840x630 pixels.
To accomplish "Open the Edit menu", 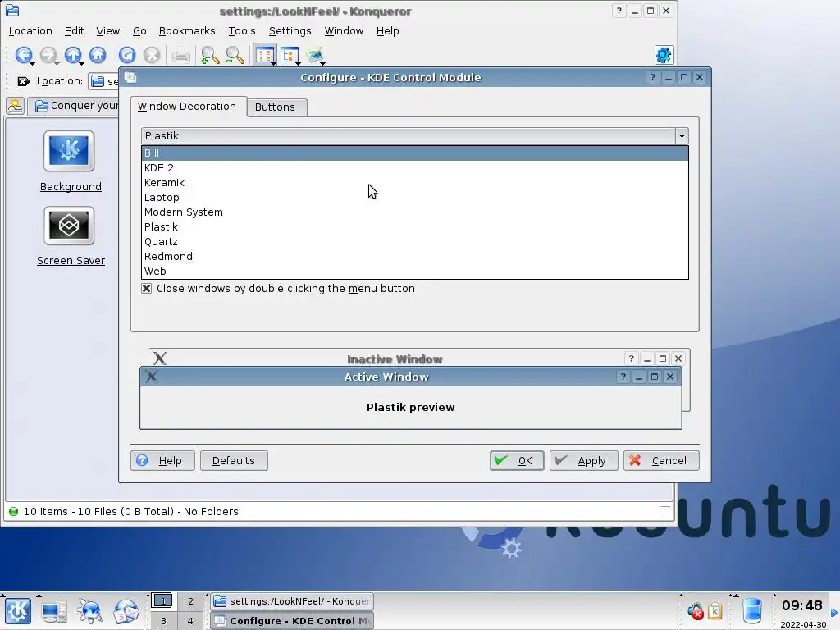I will 74,31.
